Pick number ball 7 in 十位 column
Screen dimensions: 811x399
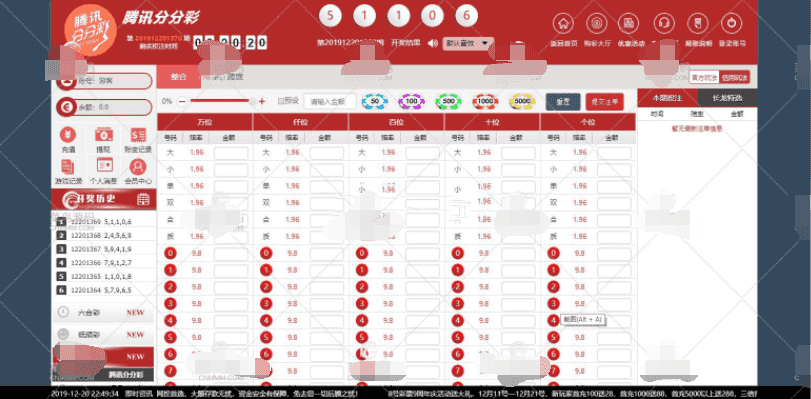(457, 371)
